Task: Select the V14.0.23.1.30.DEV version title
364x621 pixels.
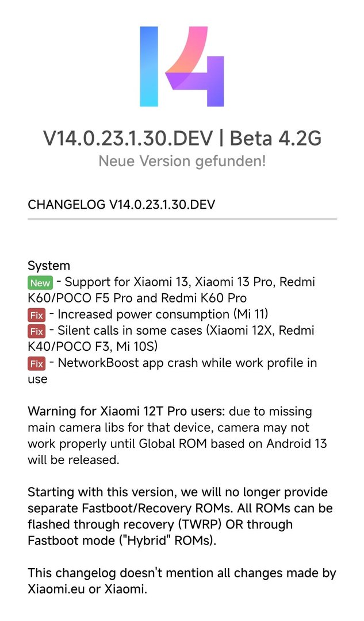Action: [128, 138]
